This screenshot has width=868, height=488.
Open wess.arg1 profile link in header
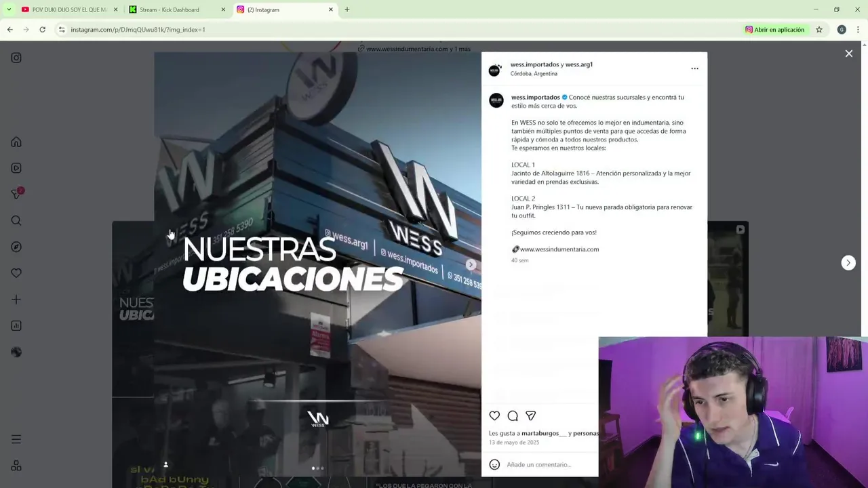[x=579, y=64]
